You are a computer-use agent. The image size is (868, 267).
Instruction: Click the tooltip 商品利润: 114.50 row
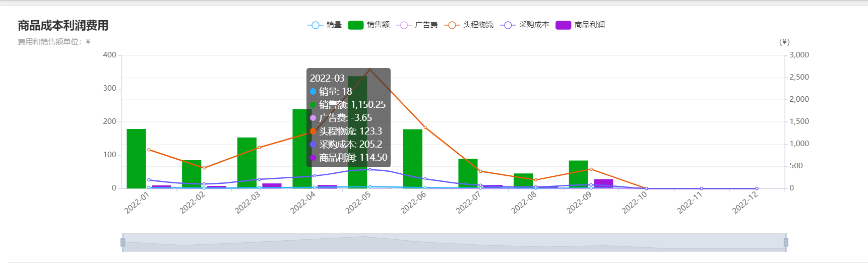[348, 158]
